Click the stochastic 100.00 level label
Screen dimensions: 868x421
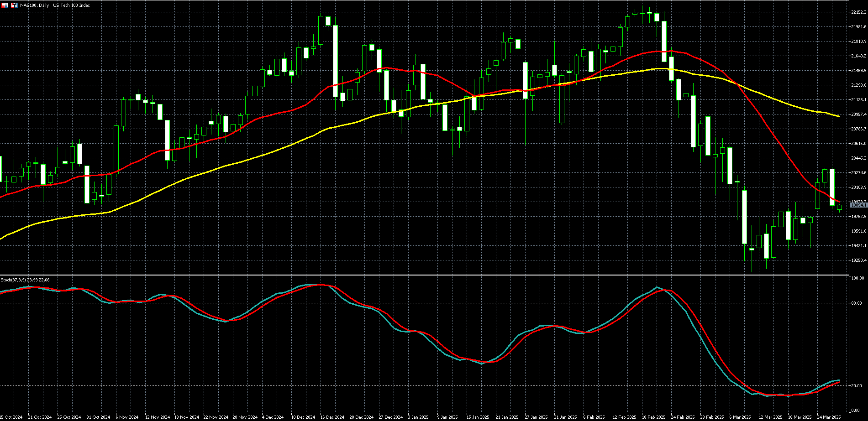point(858,278)
